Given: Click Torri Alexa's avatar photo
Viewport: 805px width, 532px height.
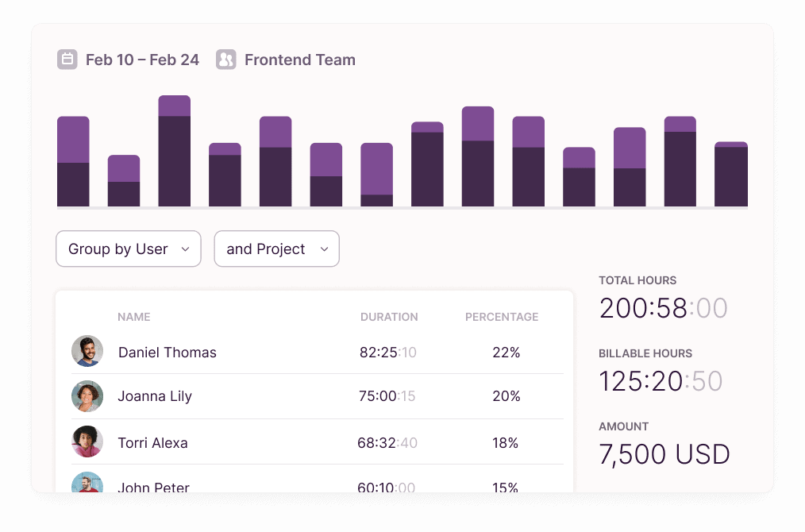Looking at the screenshot, I should pyautogui.click(x=87, y=441).
